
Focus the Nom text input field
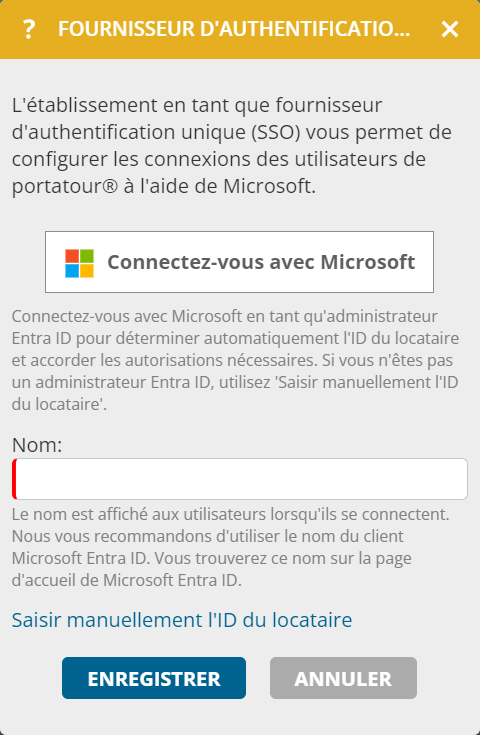pyautogui.click(x=240, y=479)
